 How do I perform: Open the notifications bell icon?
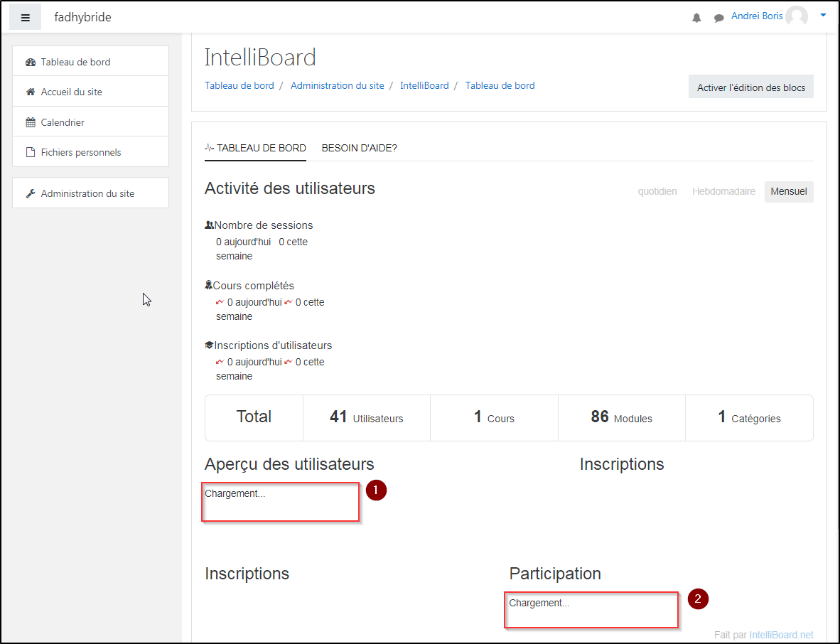click(x=696, y=18)
